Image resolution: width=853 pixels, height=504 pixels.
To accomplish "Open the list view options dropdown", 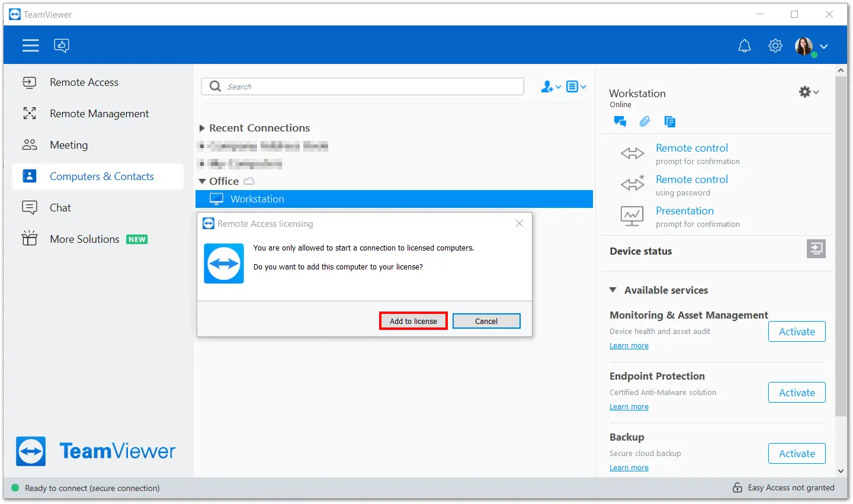I will (x=576, y=87).
